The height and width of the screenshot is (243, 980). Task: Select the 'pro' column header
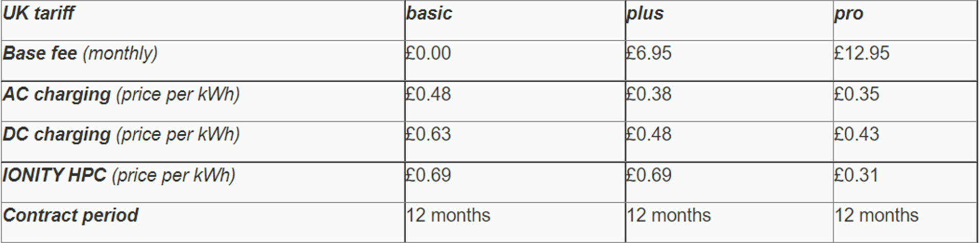pyautogui.click(x=848, y=13)
